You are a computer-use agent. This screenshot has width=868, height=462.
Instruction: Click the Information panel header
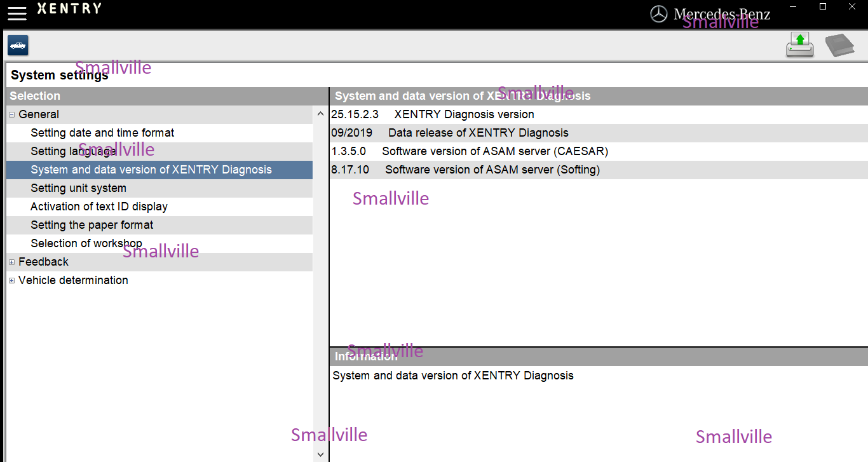coord(599,357)
